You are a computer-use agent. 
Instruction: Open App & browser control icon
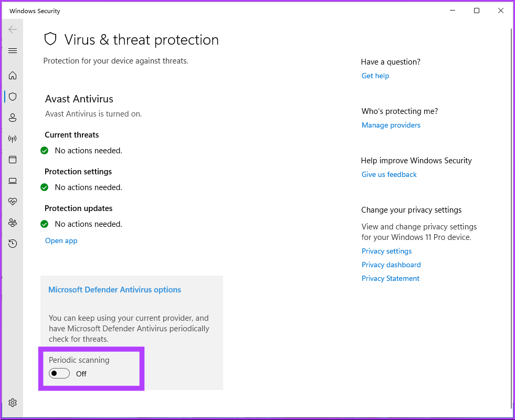pos(13,160)
